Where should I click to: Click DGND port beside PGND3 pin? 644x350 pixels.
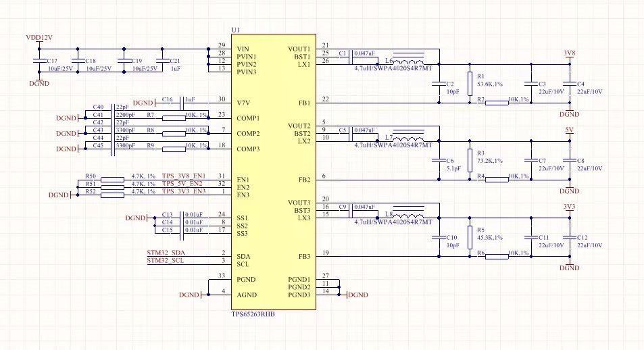click(x=357, y=295)
